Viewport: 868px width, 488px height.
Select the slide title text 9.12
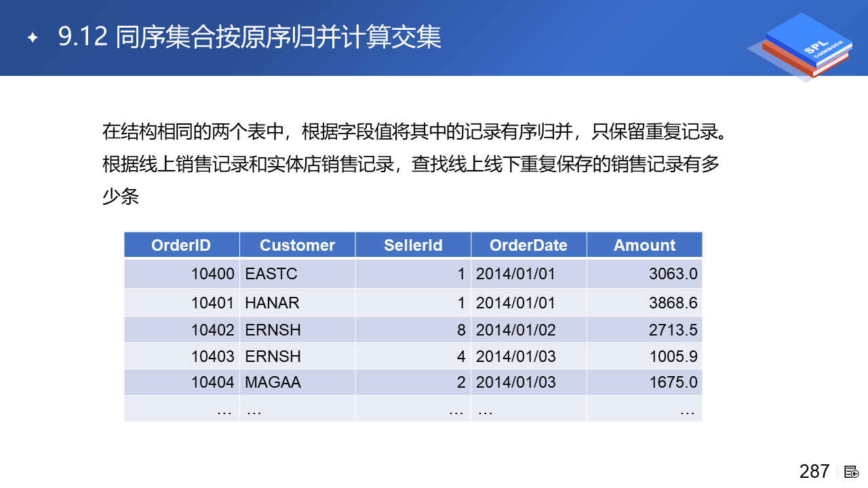tap(83, 37)
